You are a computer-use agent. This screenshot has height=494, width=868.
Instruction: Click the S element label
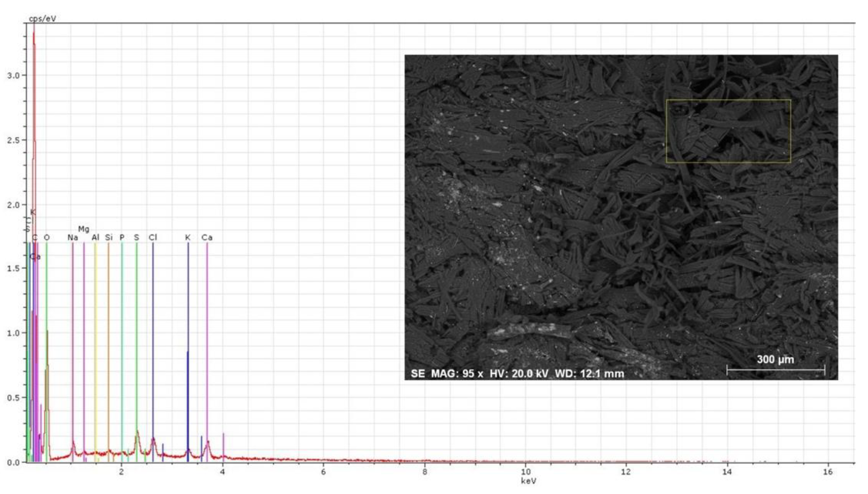136,237
